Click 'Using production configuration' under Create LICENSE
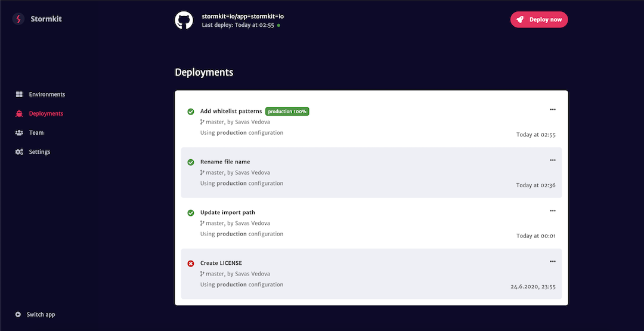This screenshot has height=331, width=644. (x=241, y=284)
